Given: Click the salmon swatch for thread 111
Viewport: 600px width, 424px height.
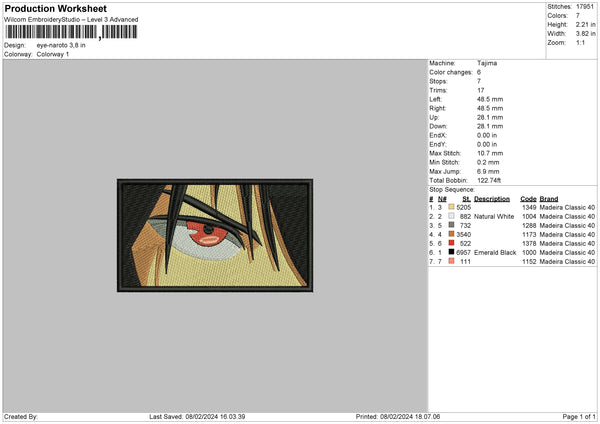Looking at the screenshot, I should coord(451,261).
